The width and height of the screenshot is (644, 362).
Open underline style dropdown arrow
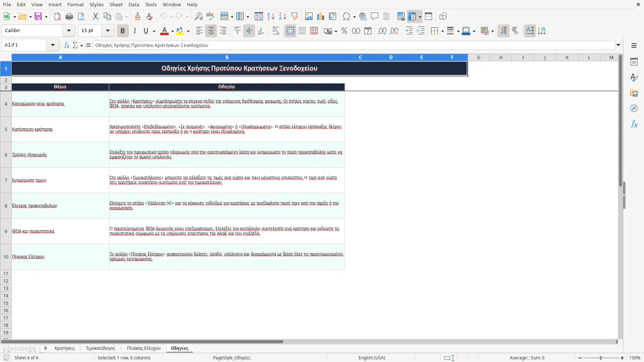(x=153, y=31)
